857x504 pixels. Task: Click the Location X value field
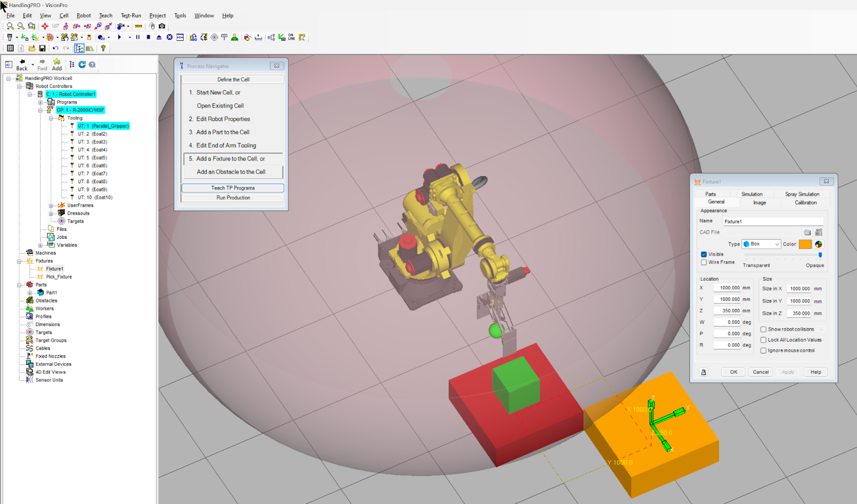727,288
